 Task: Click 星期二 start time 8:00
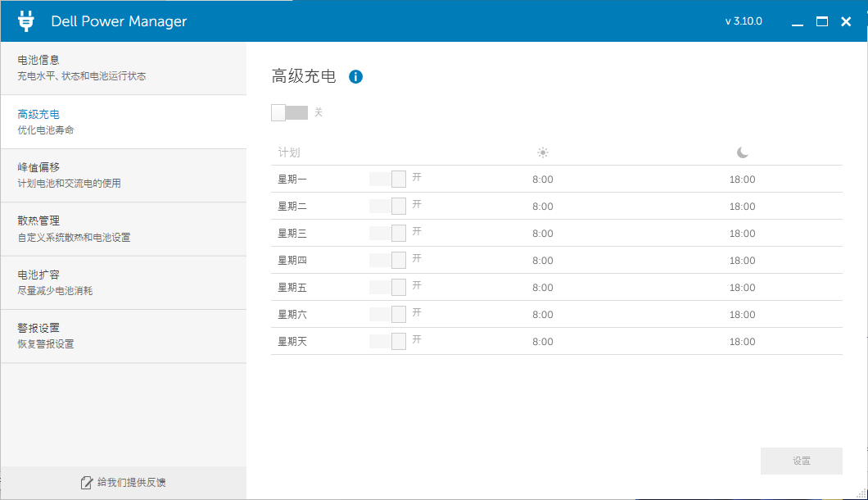pyautogui.click(x=542, y=207)
